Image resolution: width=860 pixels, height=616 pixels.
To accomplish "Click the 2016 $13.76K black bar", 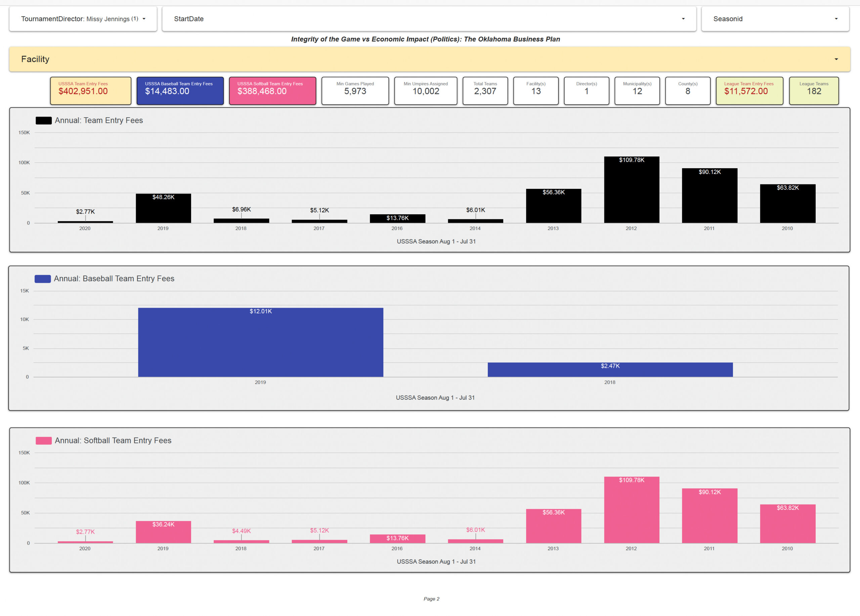I will click(397, 219).
